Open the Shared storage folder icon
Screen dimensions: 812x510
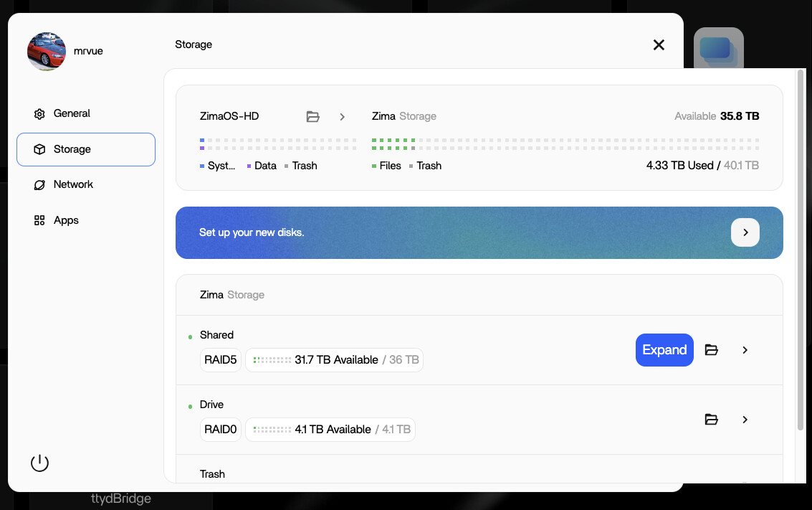coord(711,350)
